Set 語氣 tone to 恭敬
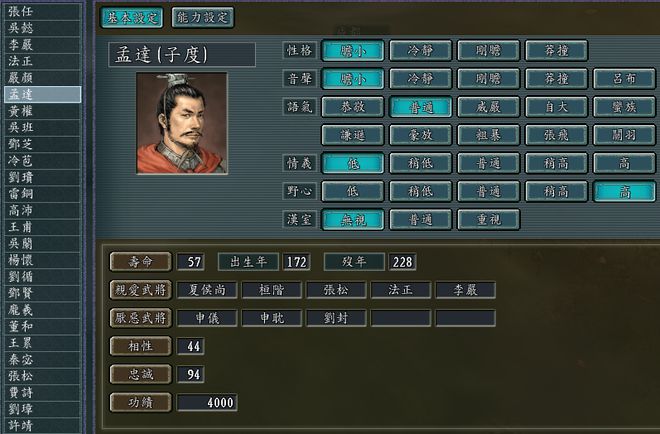The height and width of the screenshot is (434, 660). point(353,107)
